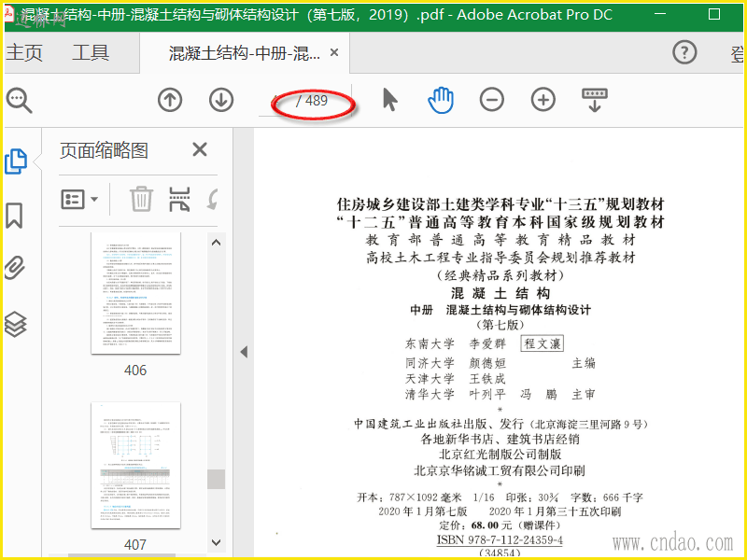
Task: Click the book title 混凝土结构
Action: (x=500, y=293)
